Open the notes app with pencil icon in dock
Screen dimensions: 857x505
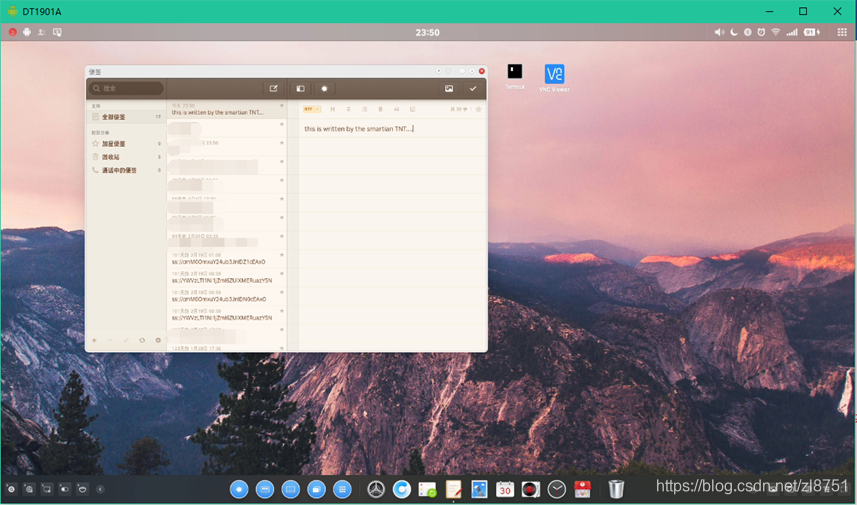tap(453, 489)
